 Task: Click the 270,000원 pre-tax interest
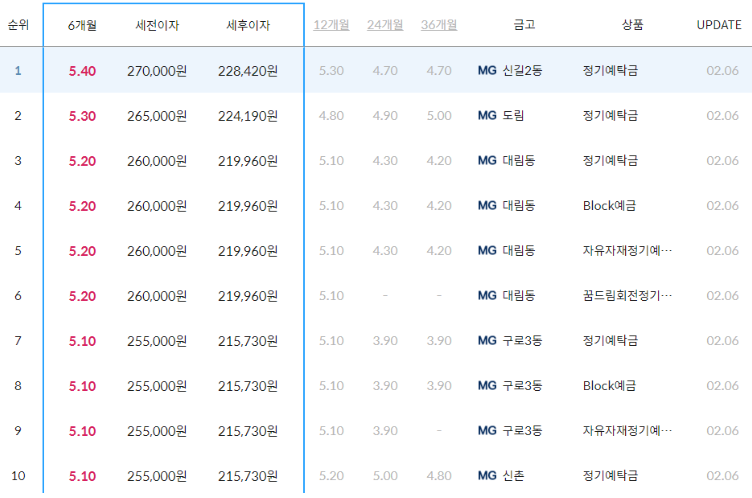(157, 71)
